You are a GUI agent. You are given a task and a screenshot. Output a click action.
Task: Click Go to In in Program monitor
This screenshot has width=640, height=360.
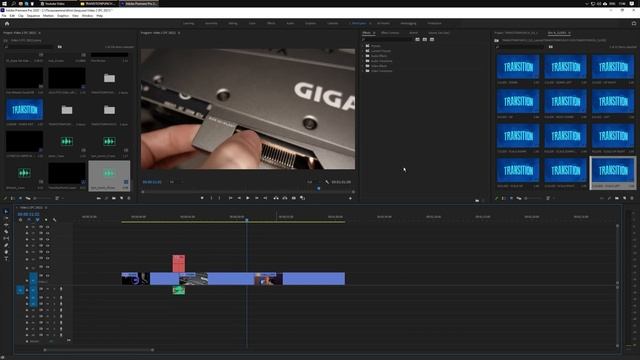pyautogui.click(x=230, y=198)
